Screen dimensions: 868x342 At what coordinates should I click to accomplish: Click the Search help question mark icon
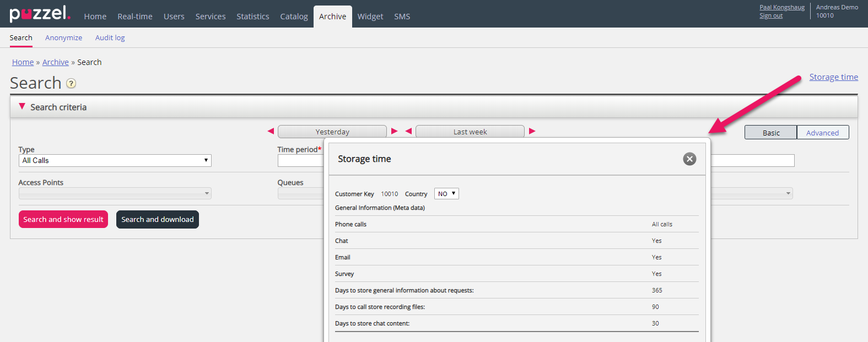pyautogui.click(x=71, y=84)
